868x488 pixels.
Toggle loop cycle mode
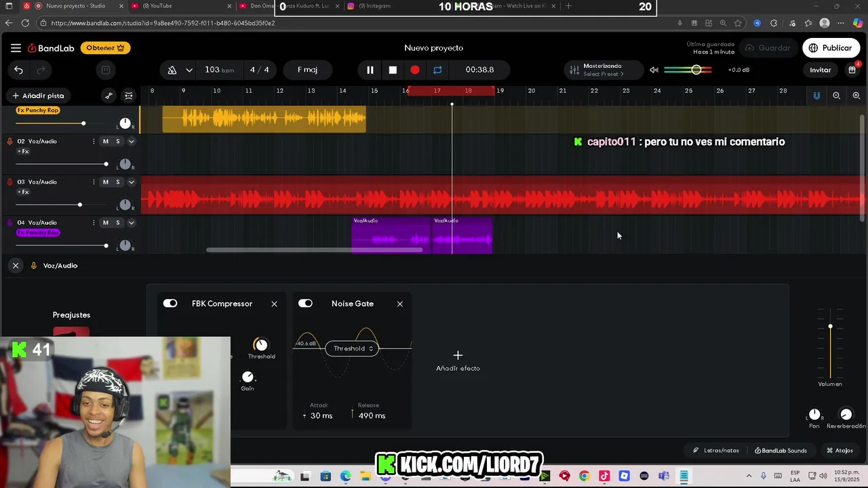coord(437,70)
